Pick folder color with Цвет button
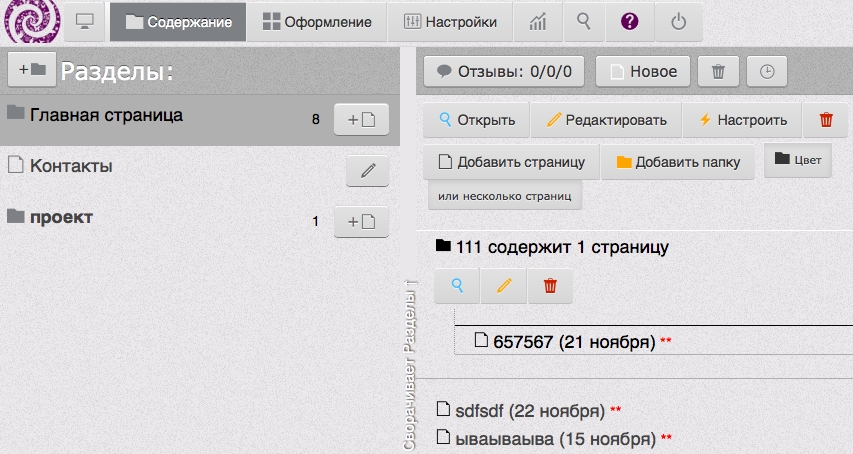 tap(797, 159)
